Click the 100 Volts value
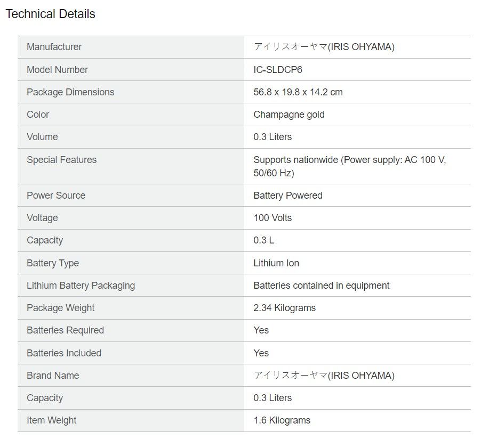This screenshot has width=481, height=448. pos(272,218)
